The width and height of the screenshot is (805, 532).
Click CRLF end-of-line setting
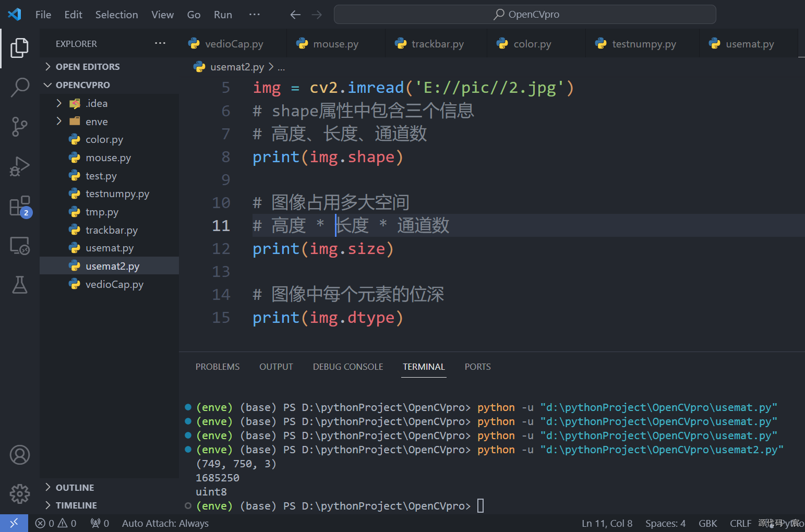click(740, 523)
